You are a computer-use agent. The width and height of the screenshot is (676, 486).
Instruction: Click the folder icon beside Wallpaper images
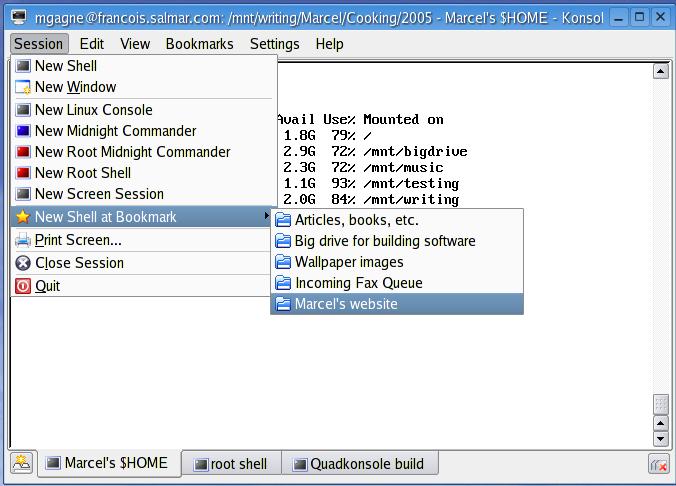click(283, 262)
